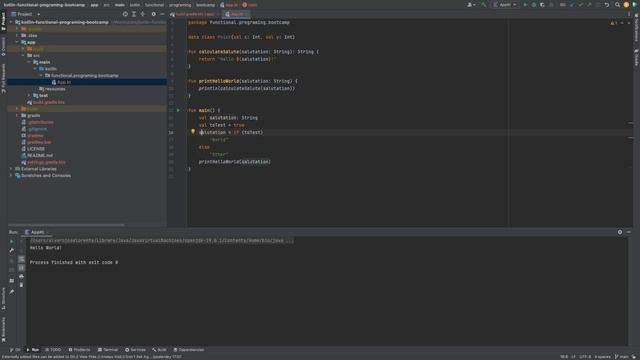Image resolution: width=640 pixels, height=360 pixels.
Task: Open the Terminal tool window button
Action: (x=108, y=350)
